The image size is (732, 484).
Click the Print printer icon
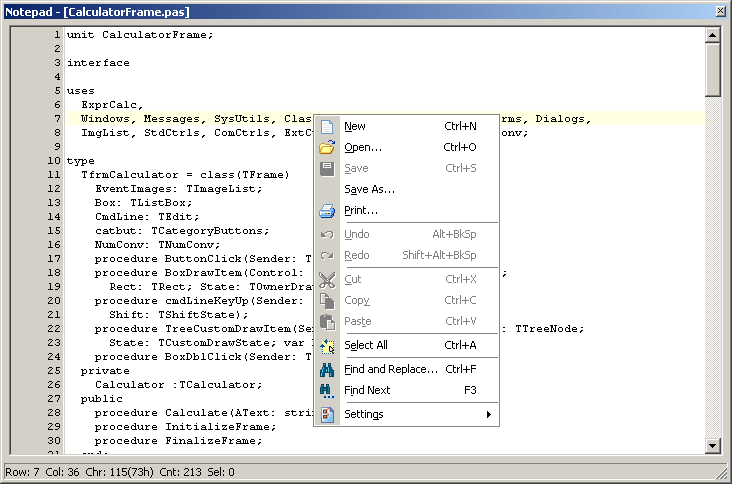(327, 211)
